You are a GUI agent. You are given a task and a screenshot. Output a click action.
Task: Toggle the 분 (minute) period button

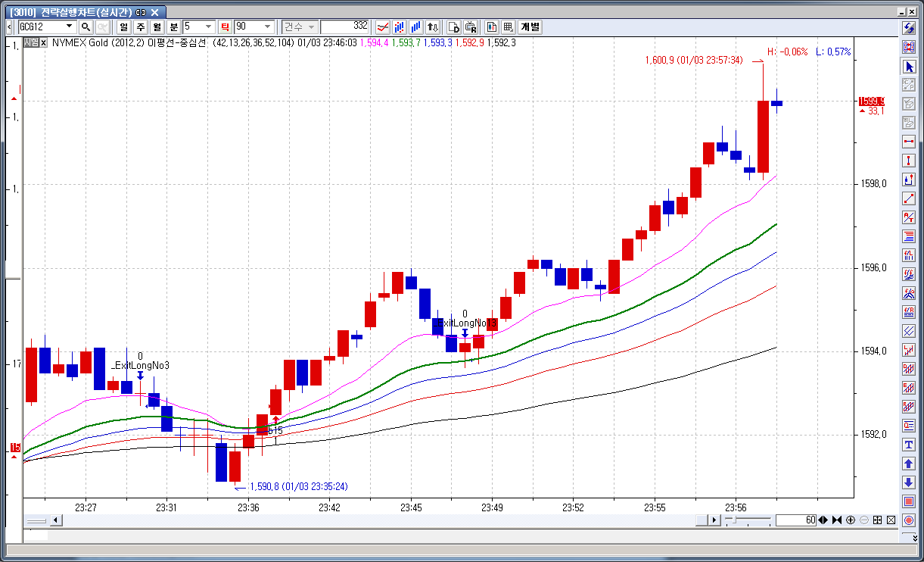tap(174, 27)
